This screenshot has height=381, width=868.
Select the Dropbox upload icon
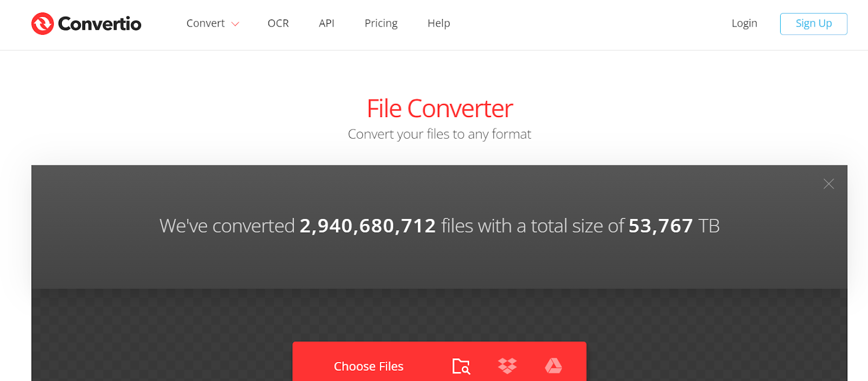point(507,366)
